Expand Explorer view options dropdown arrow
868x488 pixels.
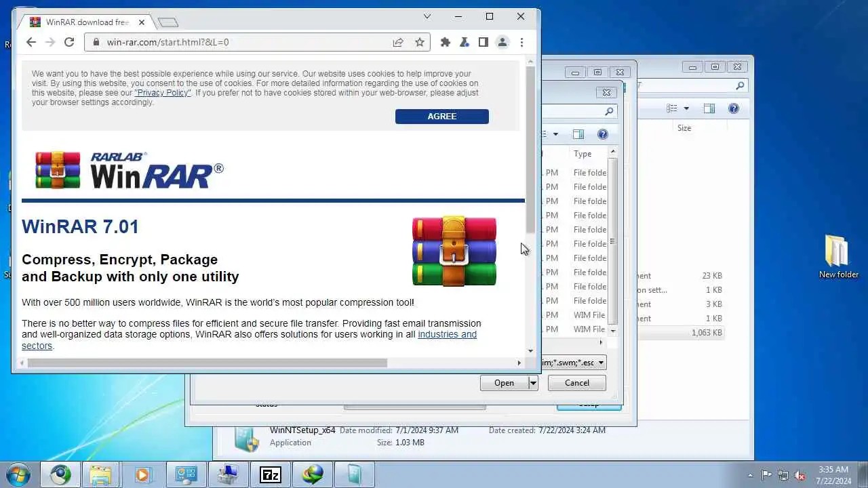(x=686, y=108)
